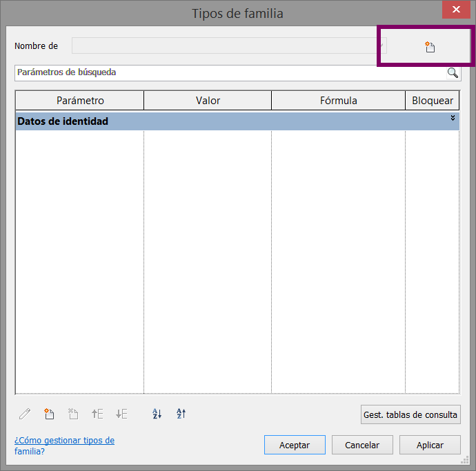This screenshot has width=476, height=471.
Task: Open Gest. tablas de consulta
Action: [410, 414]
